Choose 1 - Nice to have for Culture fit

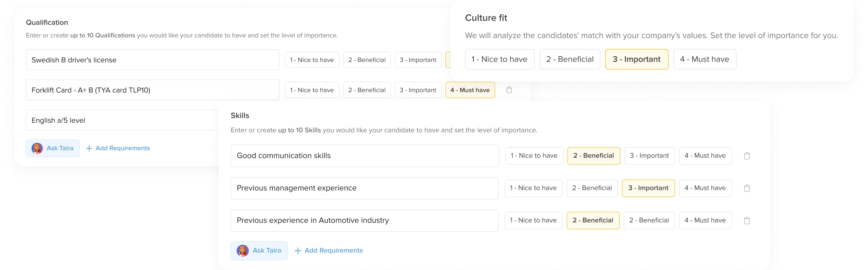[499, 60]
